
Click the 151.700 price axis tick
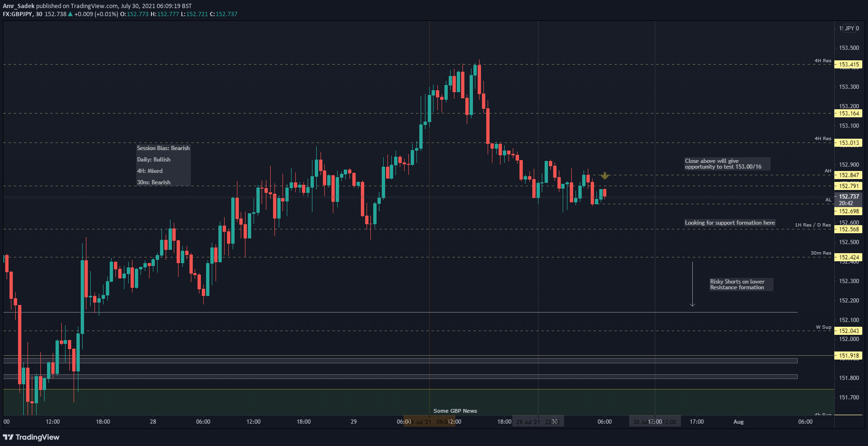pos(849,398)
